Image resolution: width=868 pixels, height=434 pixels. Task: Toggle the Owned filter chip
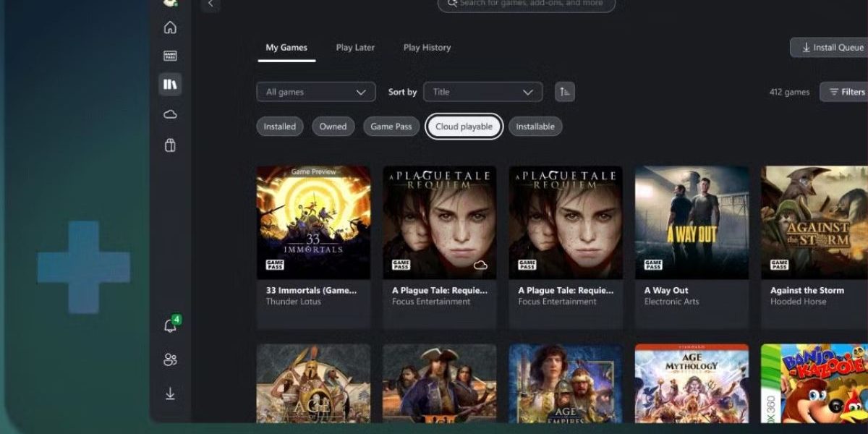(x=333, y=127)
